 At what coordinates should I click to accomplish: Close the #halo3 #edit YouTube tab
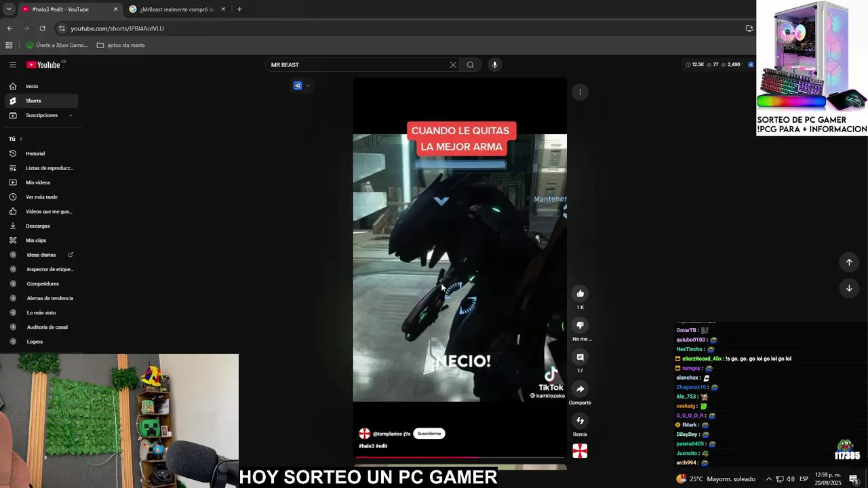tap(115, 9)
